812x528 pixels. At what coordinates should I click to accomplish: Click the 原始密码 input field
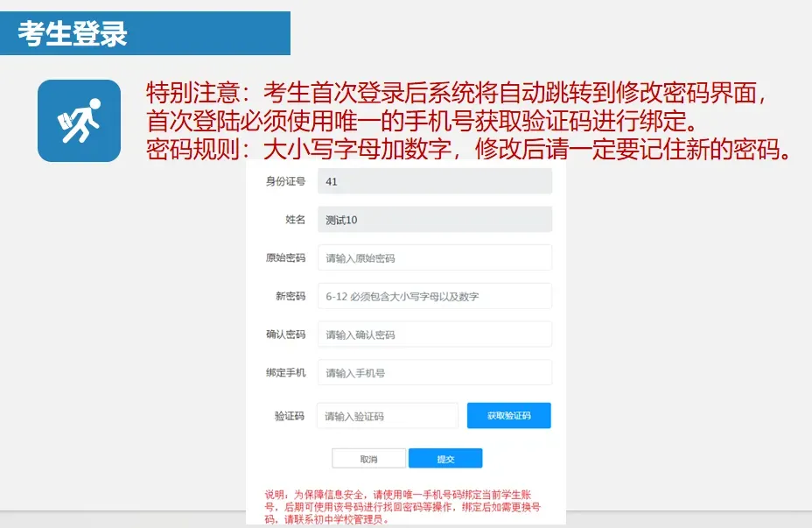coord(435,257)
